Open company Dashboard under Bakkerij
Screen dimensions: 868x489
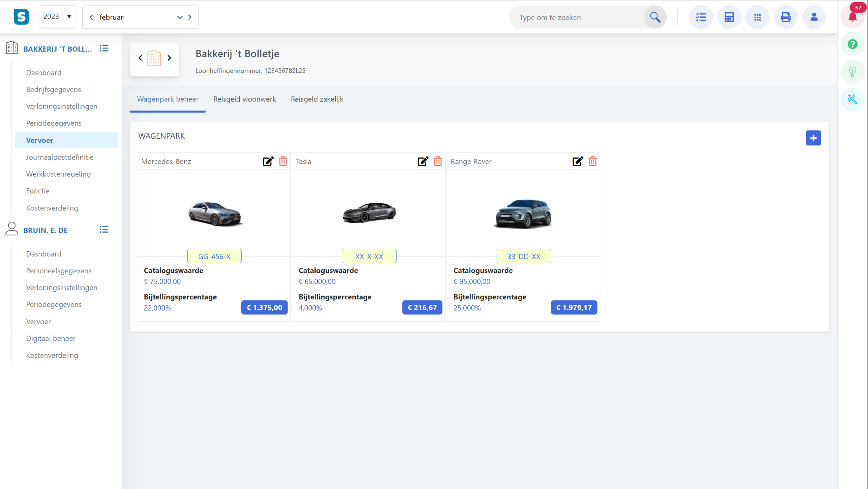click(44, 73)
